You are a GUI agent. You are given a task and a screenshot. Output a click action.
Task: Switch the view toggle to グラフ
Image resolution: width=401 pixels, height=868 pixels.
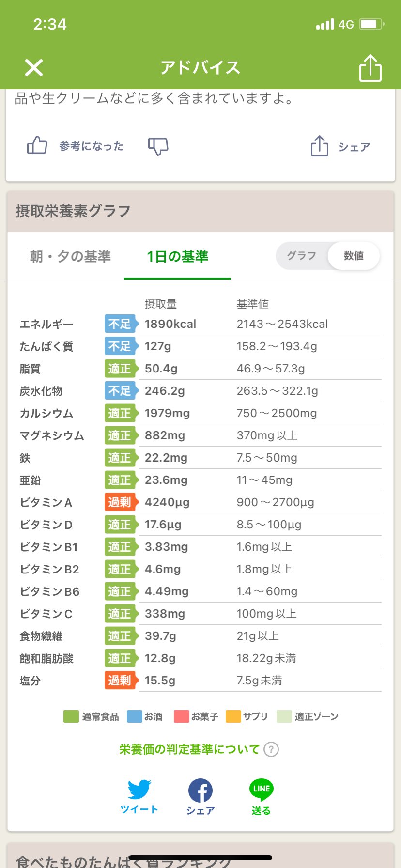click(302, 256)
